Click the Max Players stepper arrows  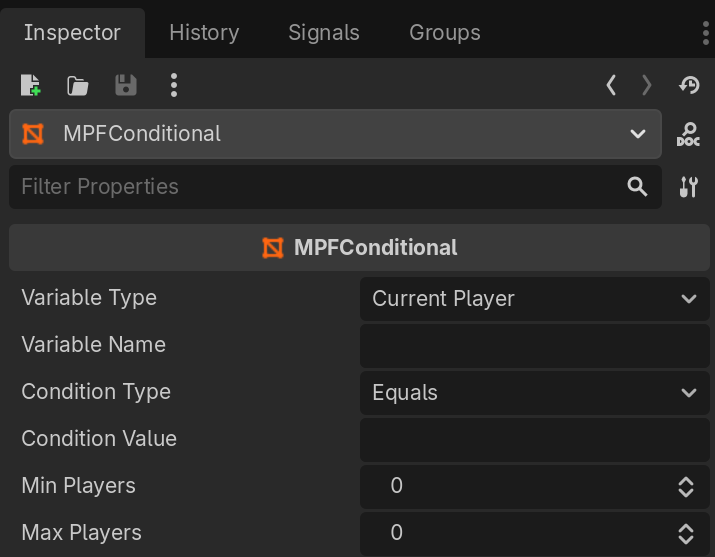[686, 533]
